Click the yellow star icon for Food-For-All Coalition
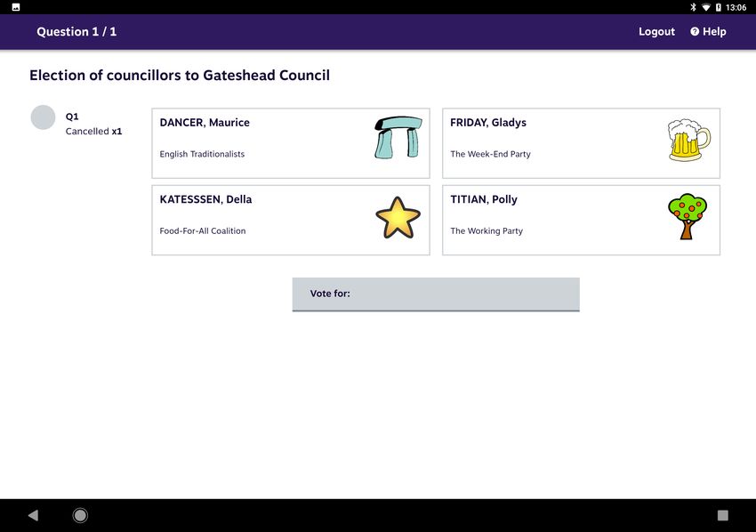 (398, 218)
